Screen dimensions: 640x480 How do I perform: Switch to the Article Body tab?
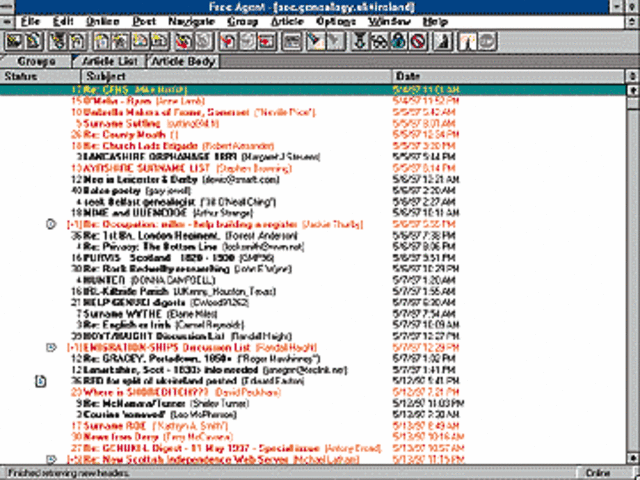pyautogui.click(x=183, y=61)
